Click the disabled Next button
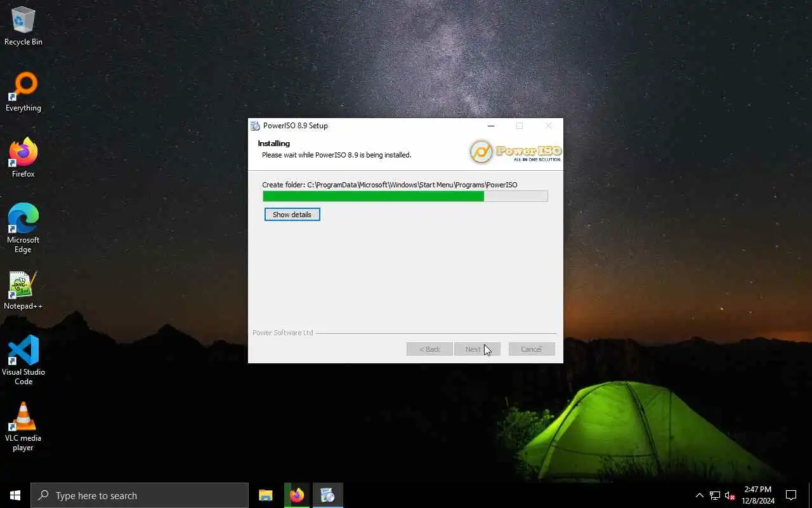Viewport: 812px width, 508px height. tap(477, 349)
